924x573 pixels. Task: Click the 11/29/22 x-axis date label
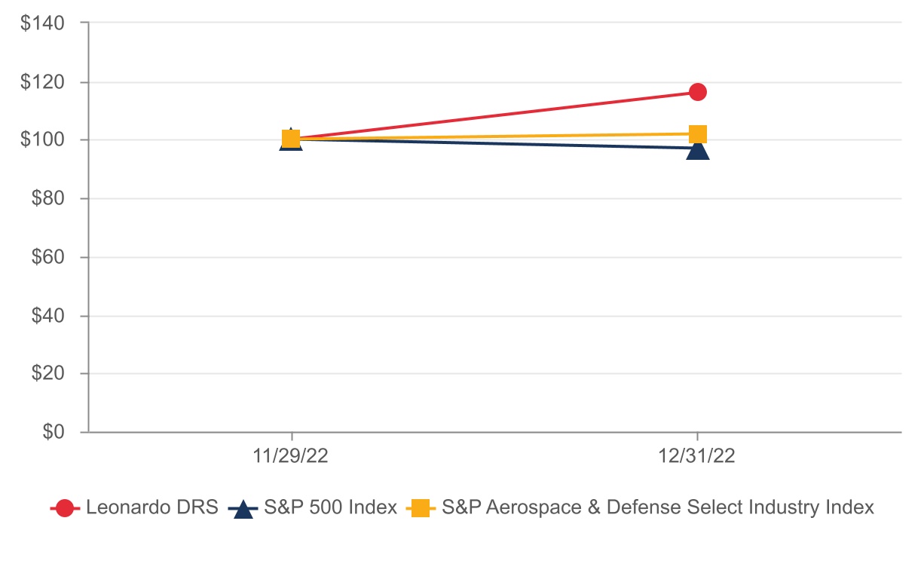[291, 458]
